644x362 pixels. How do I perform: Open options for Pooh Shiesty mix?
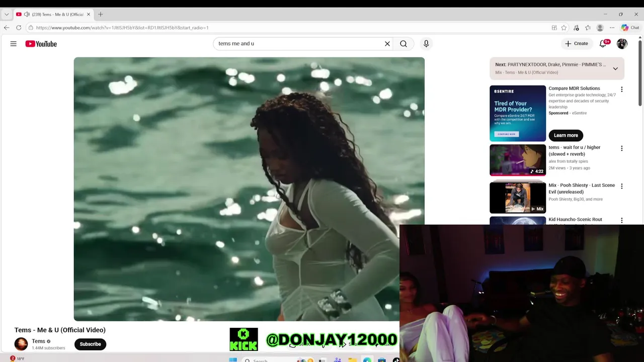coord(622,186)
